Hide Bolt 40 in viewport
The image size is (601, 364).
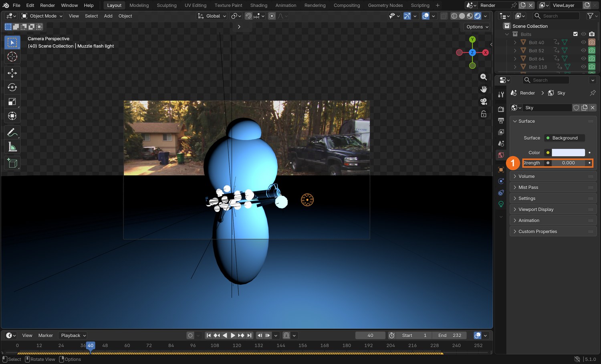click(x=583, y=42)
